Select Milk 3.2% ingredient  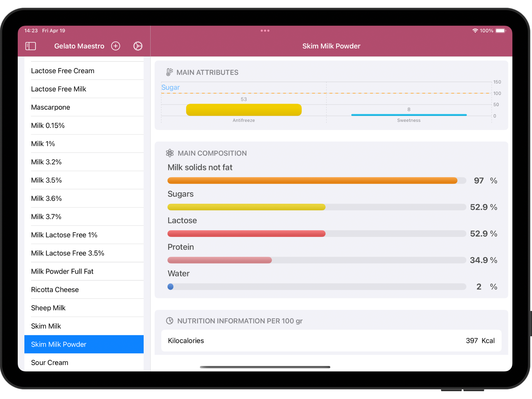84,162
